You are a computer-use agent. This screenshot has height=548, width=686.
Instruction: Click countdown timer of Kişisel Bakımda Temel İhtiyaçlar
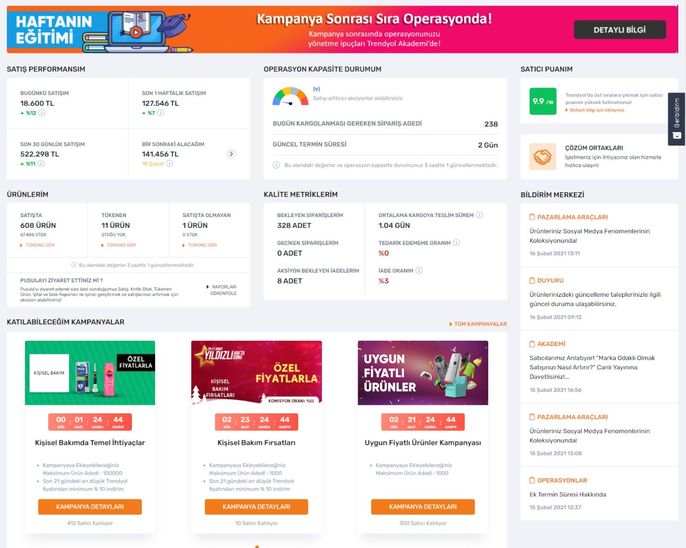point(90,422)
